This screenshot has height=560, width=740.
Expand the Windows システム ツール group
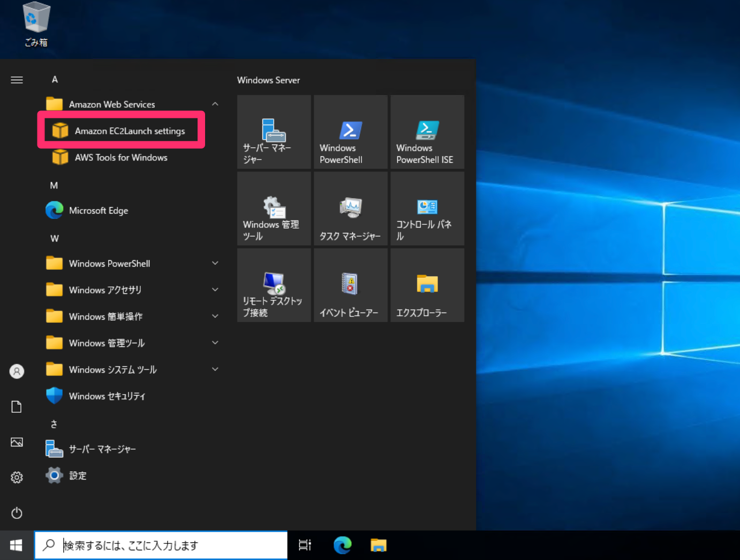(x=215, y=369)
